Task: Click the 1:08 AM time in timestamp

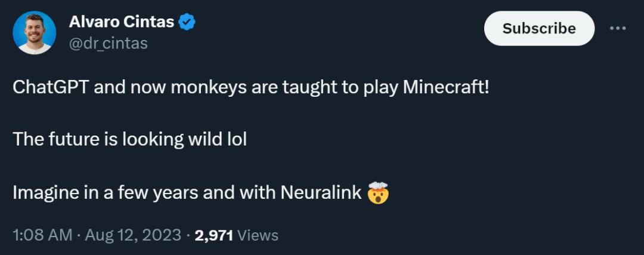Action: 42,235
